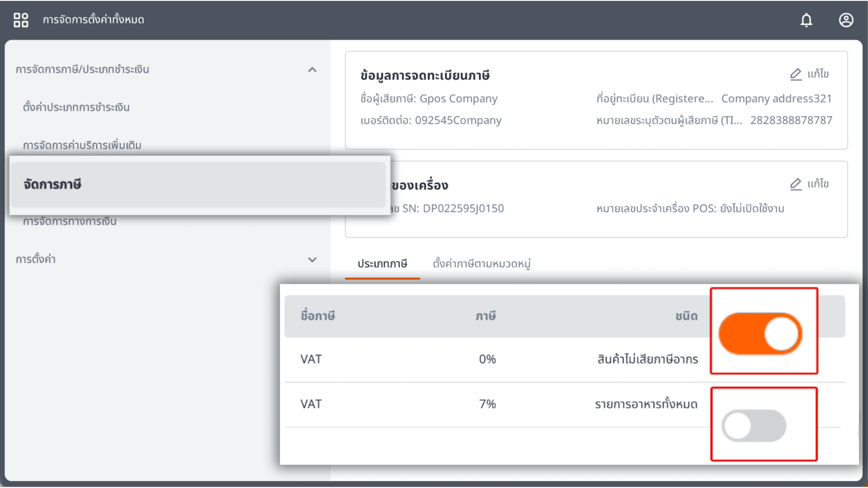Click ข้อมูลการจดทะเบียนภาษี card heading

(x=425, y=75)
